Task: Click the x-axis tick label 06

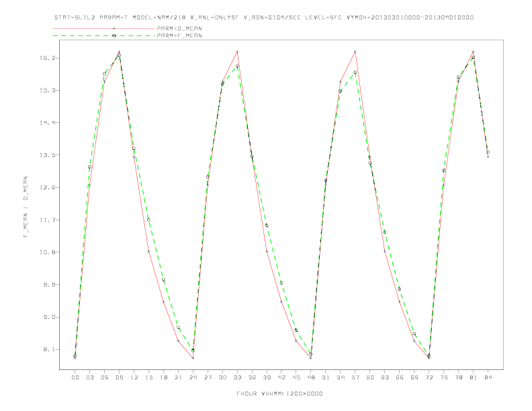Action: pyautogui.click(x=105, y=377)
